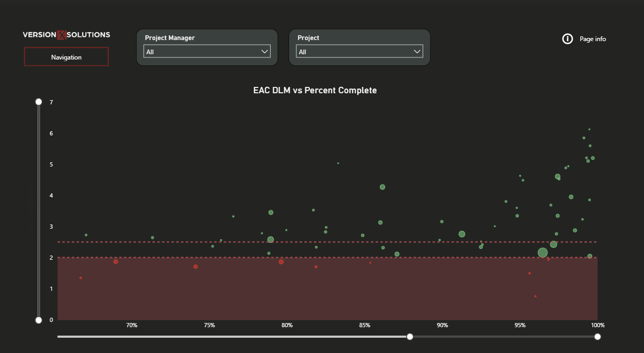Click the left handle of horizontal zoom slider
The image size is (644, 353).
point(410,337)
